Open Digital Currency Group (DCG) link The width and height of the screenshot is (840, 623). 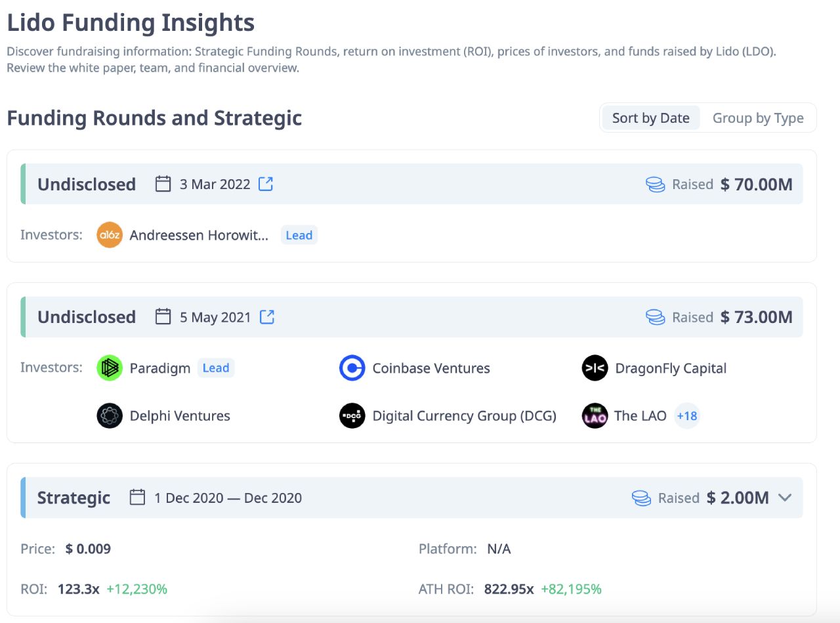(464, 416)
